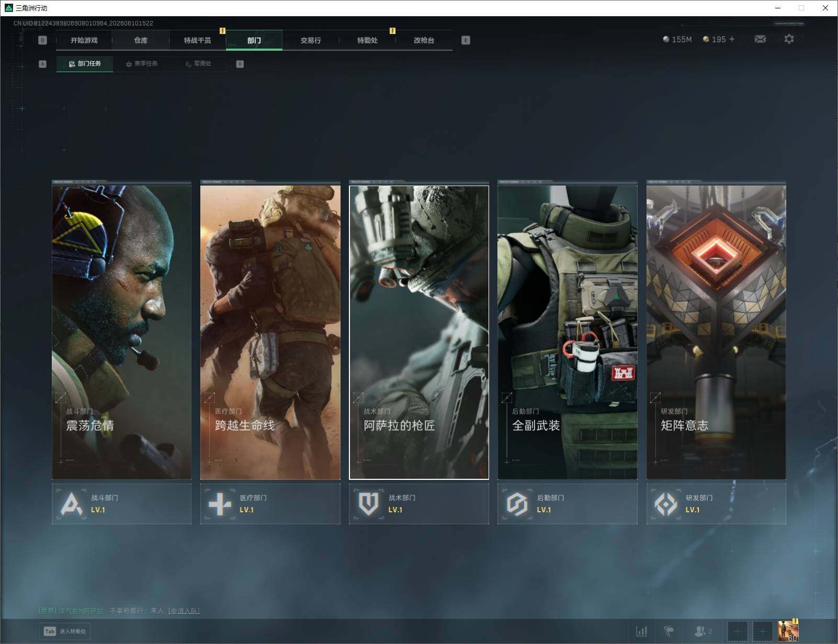Open the 特勤处 tab

point(367,40)
